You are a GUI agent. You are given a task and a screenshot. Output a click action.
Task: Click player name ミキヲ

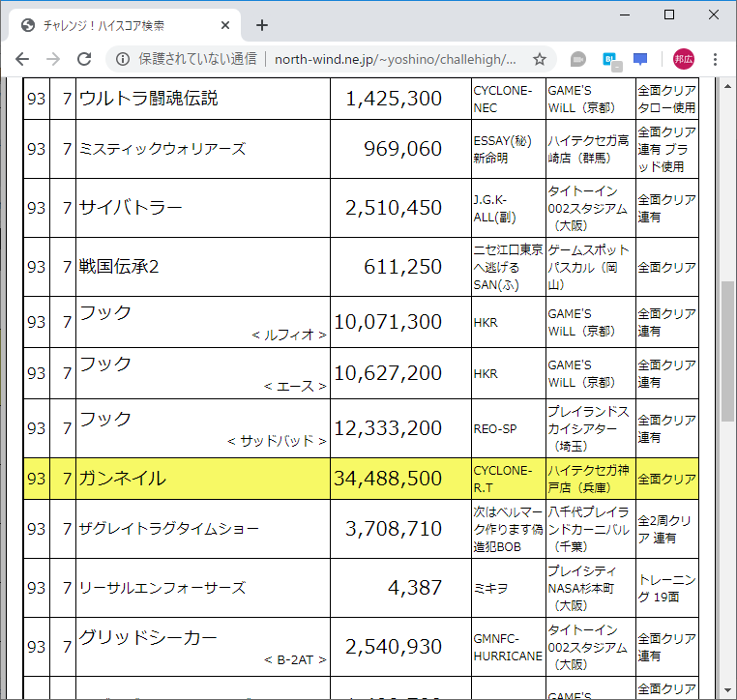pyautogui.click(x=490, y=588)
